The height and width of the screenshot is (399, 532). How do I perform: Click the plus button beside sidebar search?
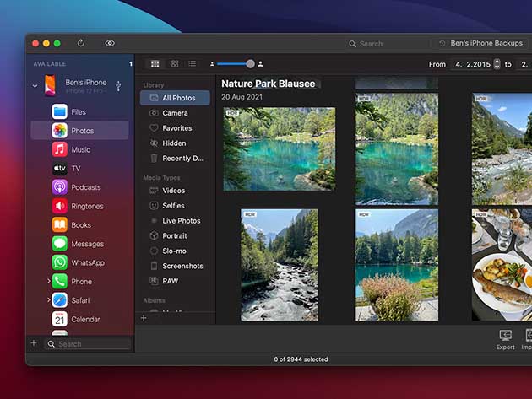click(x=34, y=343)
